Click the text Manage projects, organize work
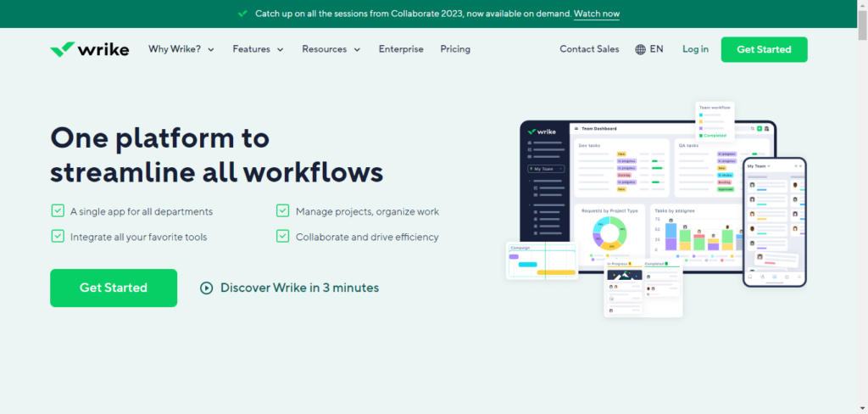Viewport: 868px width, 414px height. pyautogui.click(x=367, y=212)
